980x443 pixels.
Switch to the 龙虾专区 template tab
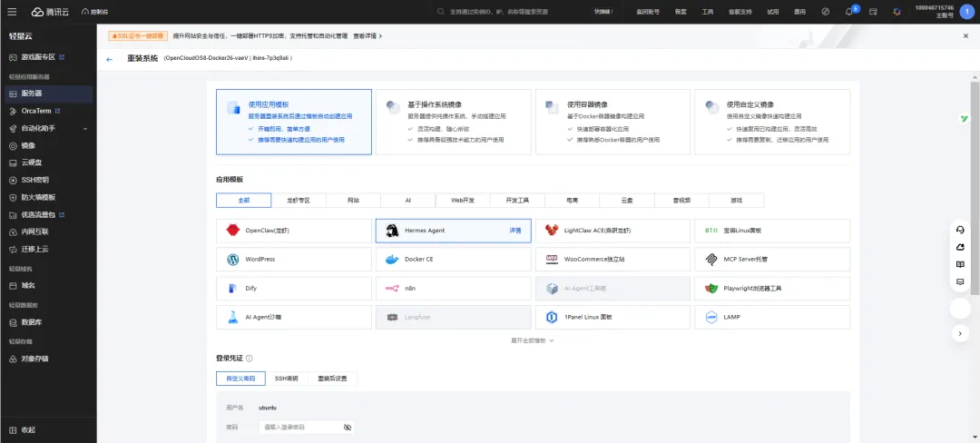[x=299, y=201]
